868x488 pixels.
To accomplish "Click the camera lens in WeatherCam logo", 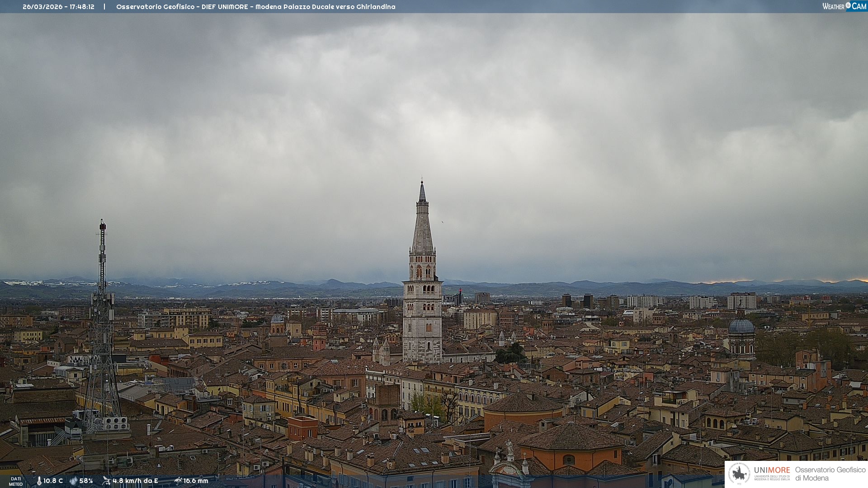I will [x=848, y=5].
